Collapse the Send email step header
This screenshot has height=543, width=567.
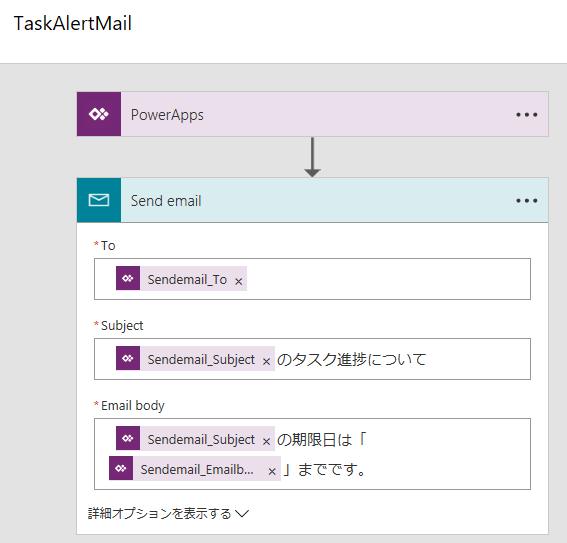tap(312, 200)
